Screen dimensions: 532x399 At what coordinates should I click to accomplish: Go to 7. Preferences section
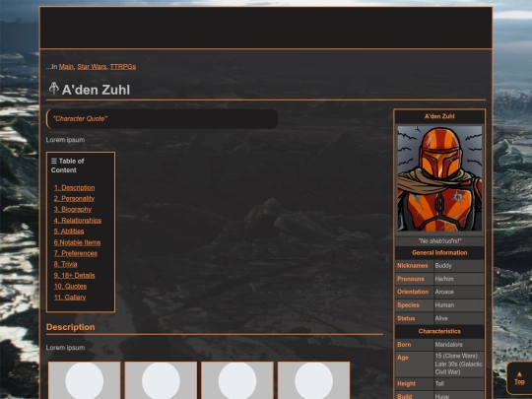pyautogui.click(x=75, y=253)
